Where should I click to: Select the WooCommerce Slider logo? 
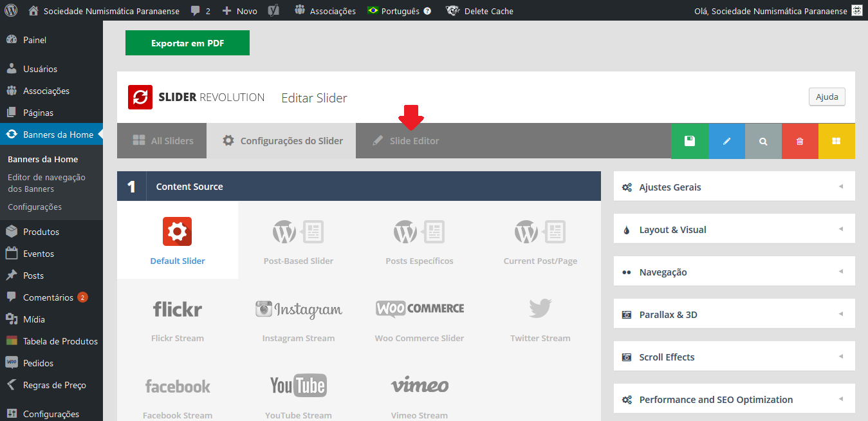pyautogui.click(x=420, y=308)
